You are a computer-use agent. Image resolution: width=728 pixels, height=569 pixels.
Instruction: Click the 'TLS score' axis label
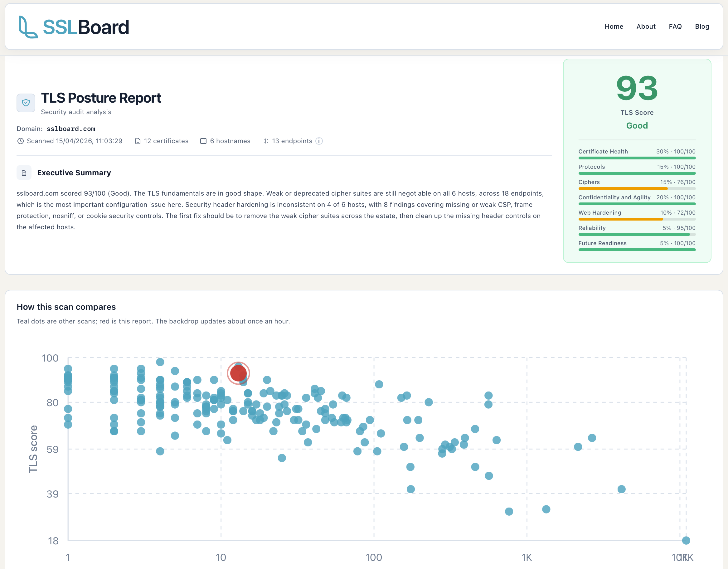pyautogui.click(x=33, y=449)
